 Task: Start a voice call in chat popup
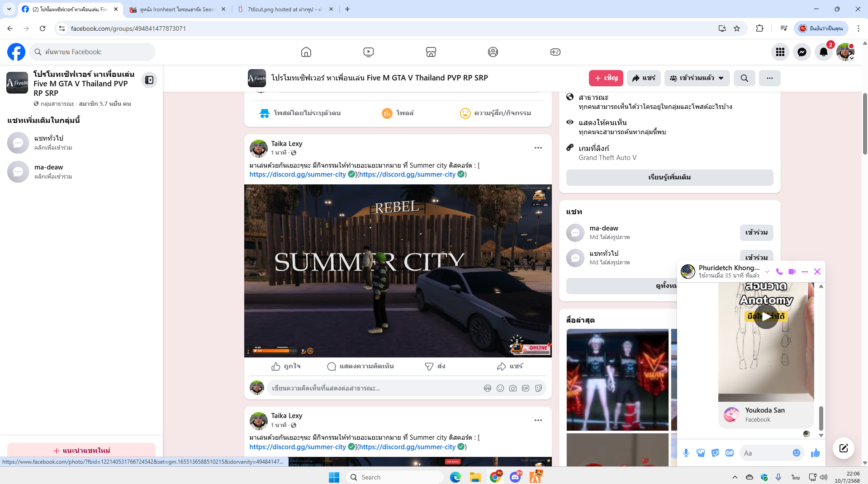(779, 272)
